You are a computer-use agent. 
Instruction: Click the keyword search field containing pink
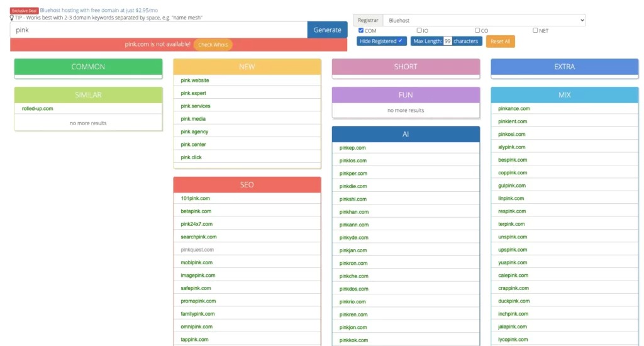pos(158,30)
